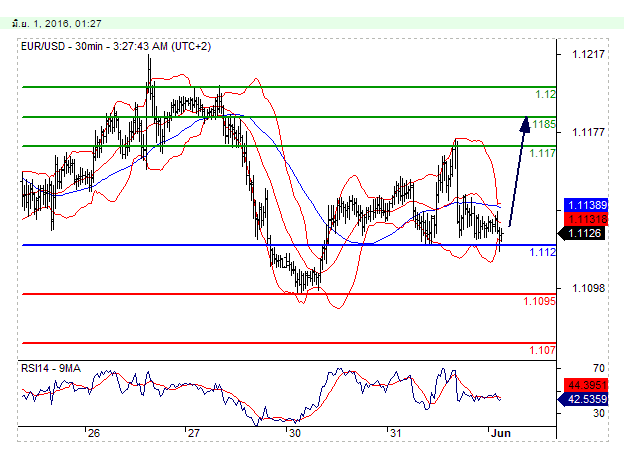The image size is (624, 457).
Task: Click the red 1.1095 support level label
Action: point(540,301)
